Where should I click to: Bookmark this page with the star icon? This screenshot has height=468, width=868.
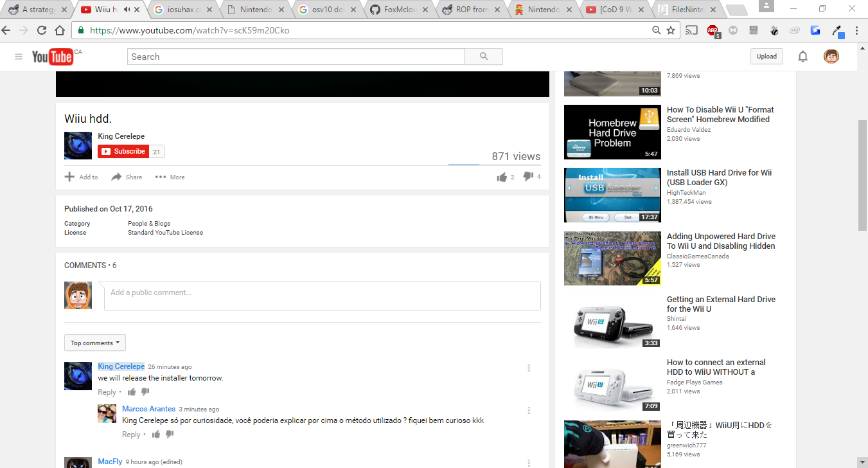tap(671, 30)
